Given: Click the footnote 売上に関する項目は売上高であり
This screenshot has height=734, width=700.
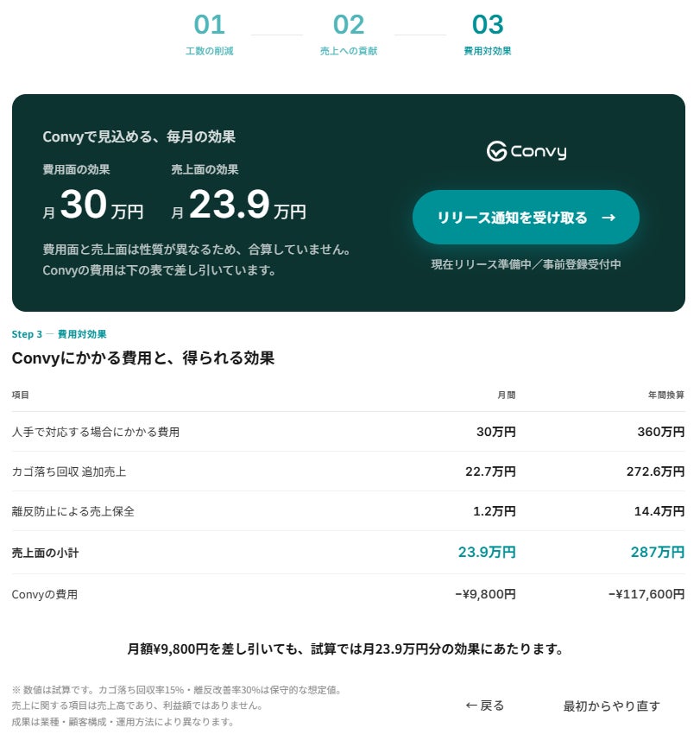Looking at the screenshot, I should point(138,706).
